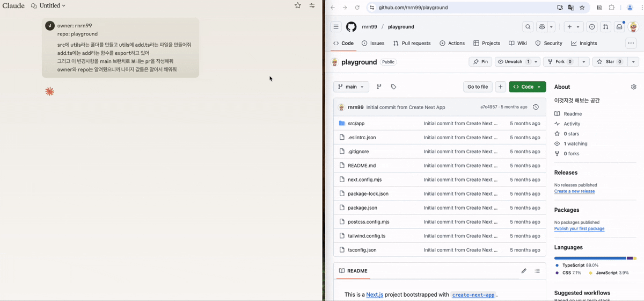Open the repo nav three-dot overflow menu
The image size is (644, 301).
[x=631, y=44]
